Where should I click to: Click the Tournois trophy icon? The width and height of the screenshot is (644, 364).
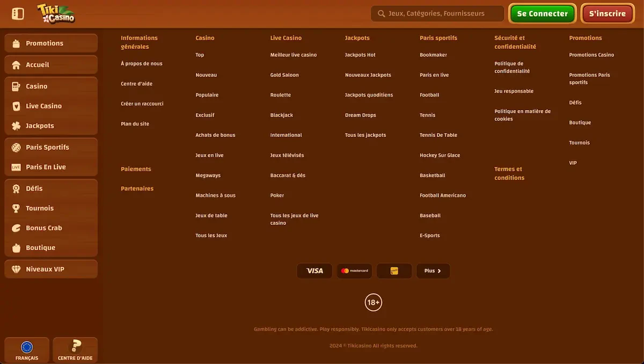16,208
